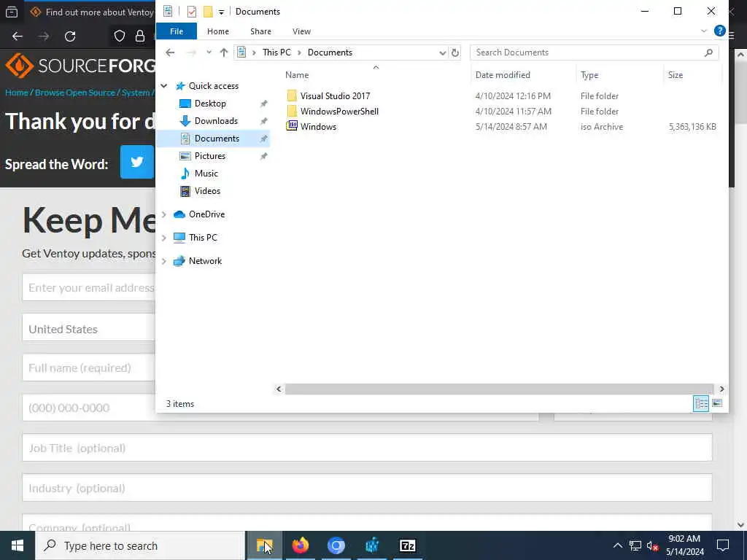Sort files by Name column

click(297, 75)
